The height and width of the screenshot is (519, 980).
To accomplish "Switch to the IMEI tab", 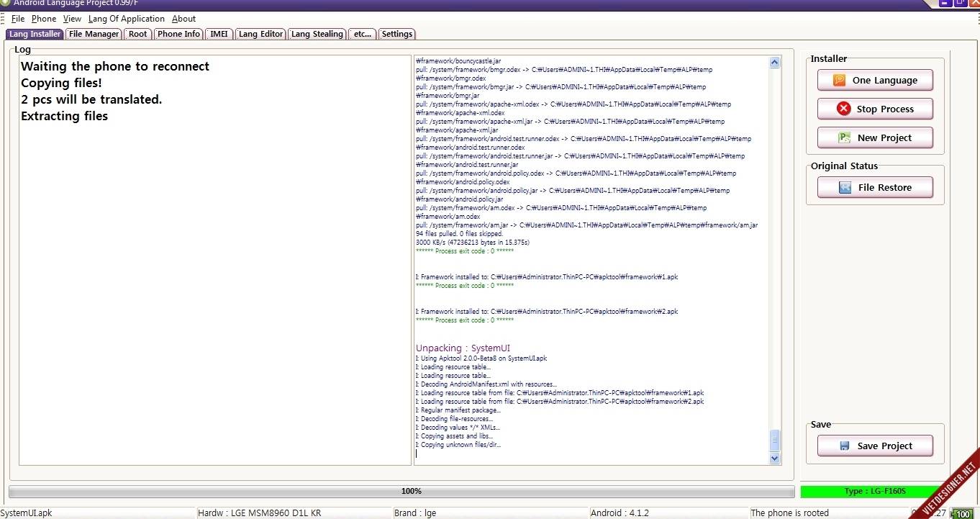I will [x=219, y=34].
